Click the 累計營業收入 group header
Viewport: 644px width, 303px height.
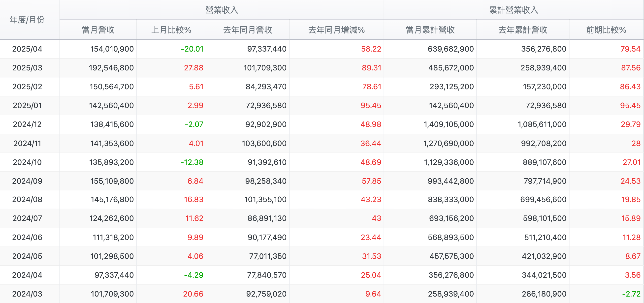click(514, 10)
